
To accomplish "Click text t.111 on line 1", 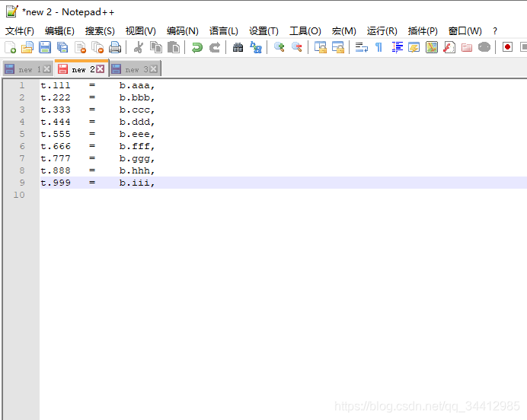I will click(x=56, y=85).
